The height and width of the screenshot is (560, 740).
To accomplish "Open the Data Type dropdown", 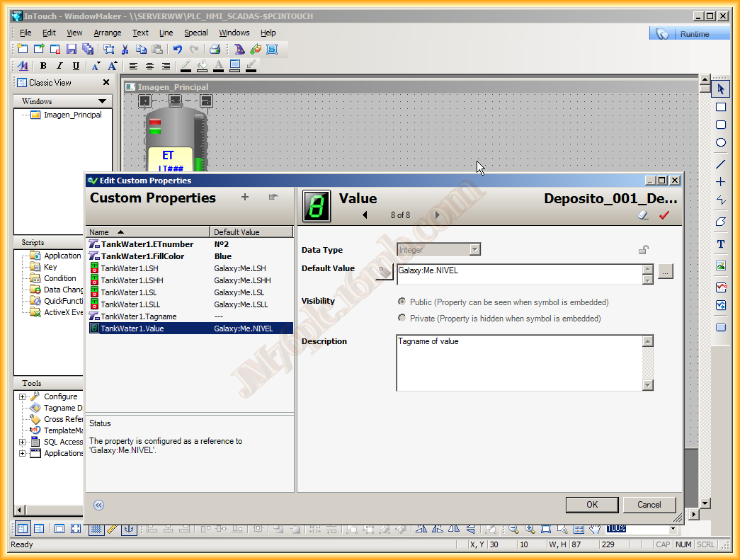I will [x=474, y=249].
